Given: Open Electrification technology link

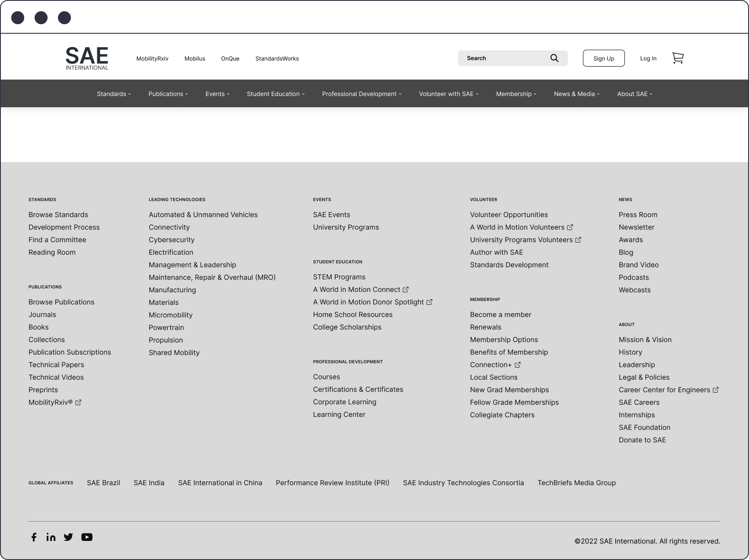Looking at the screenshot, I should [171, 252].
